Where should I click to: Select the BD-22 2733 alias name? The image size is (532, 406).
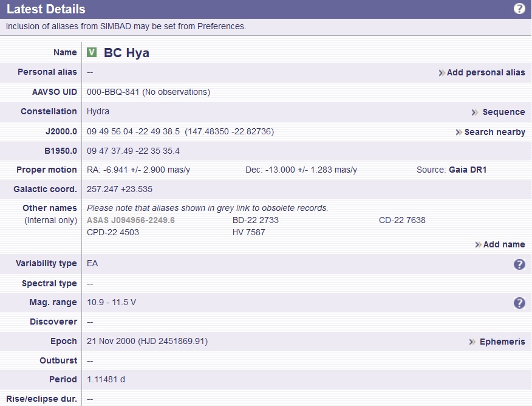click(256, 220)
